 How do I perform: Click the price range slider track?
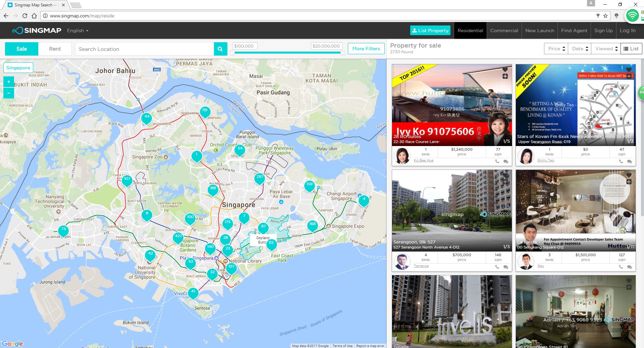(x=288, y=53)
